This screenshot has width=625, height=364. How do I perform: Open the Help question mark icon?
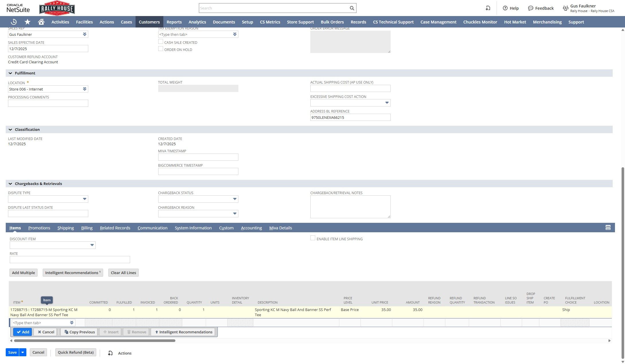pos(505,8)
